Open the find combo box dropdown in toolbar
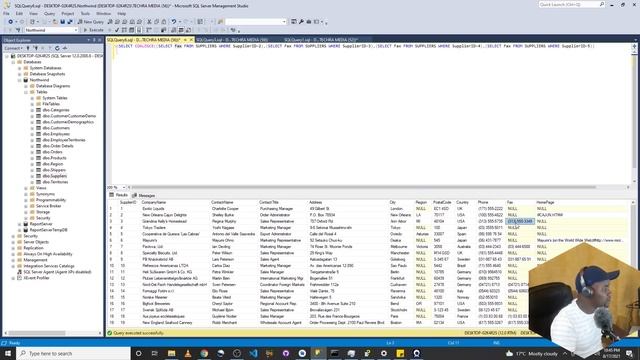The height and width of the screenshot is (360, 640). [284, 22]
